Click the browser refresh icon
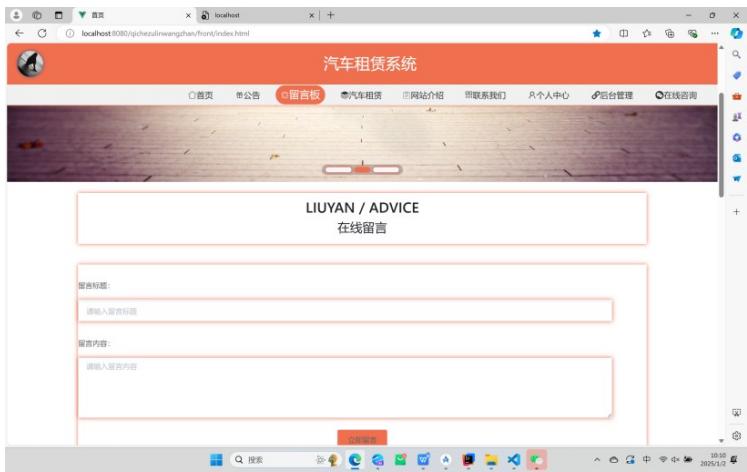The width and height of the screenshot is (747, 472). (41, 33)
